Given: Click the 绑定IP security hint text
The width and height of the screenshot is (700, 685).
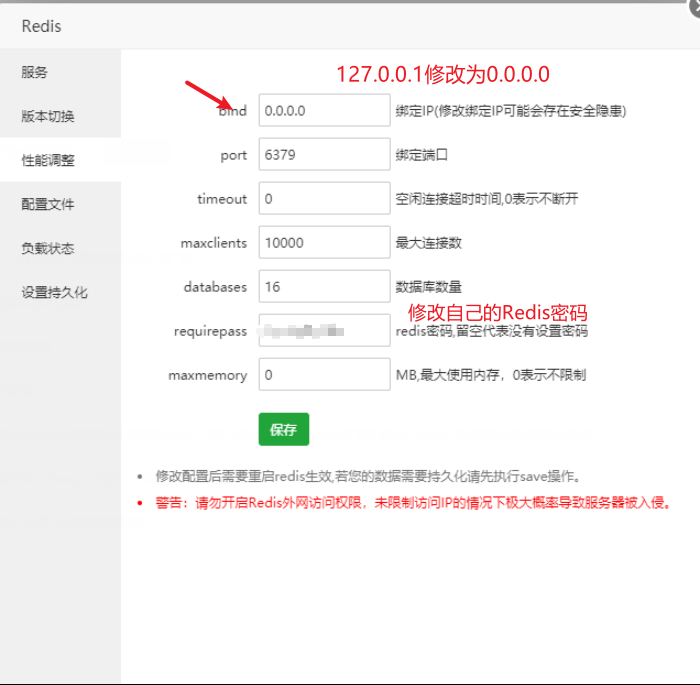Looking at the screenshot, I should (x=511, y=111).
